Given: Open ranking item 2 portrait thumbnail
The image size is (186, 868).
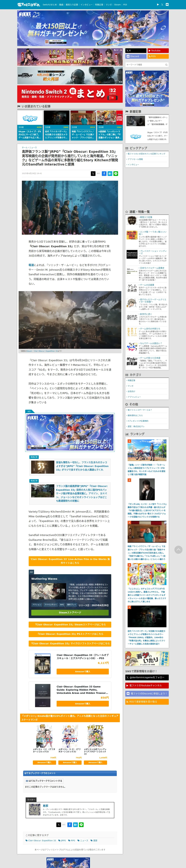Looking at the screenshot, I should tap(147, 489).
